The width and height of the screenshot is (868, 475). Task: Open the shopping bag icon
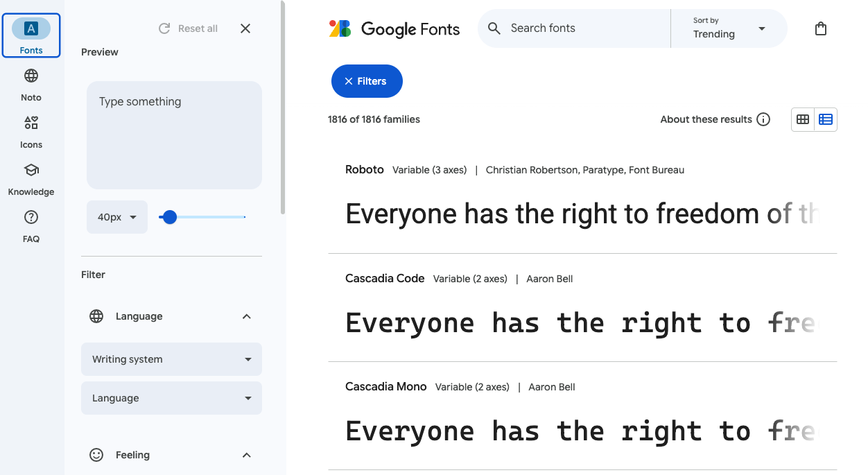(x=821, y=28)
